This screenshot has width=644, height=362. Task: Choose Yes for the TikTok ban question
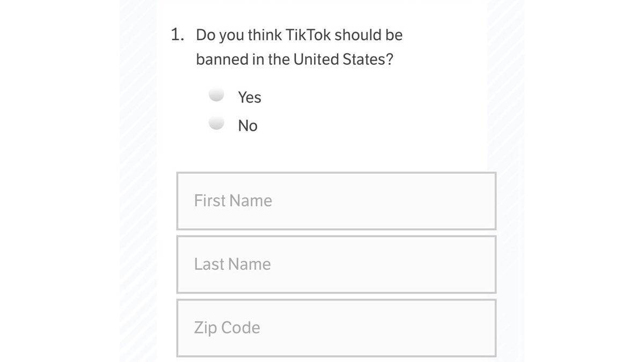[216, 94]
